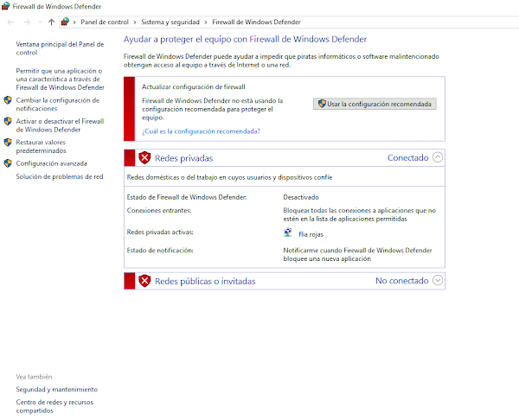Click shield icon beside Activar o desactivar
This screenshot has height=420, width=519.
pos(8,121)
